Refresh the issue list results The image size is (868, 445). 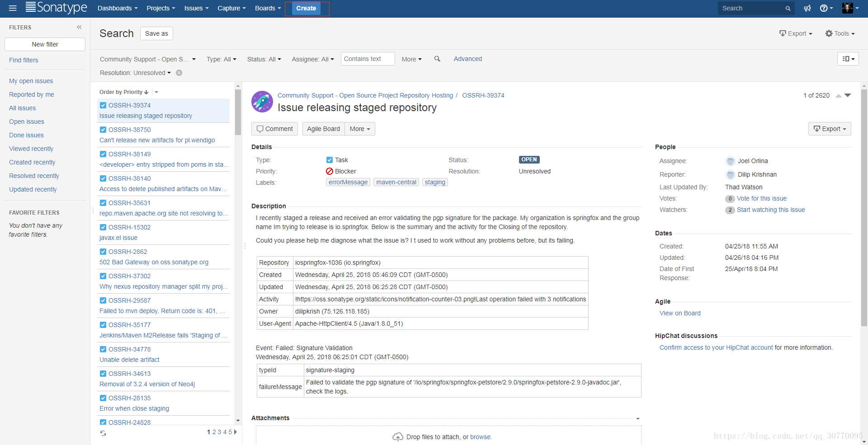[x=103, y=433]
